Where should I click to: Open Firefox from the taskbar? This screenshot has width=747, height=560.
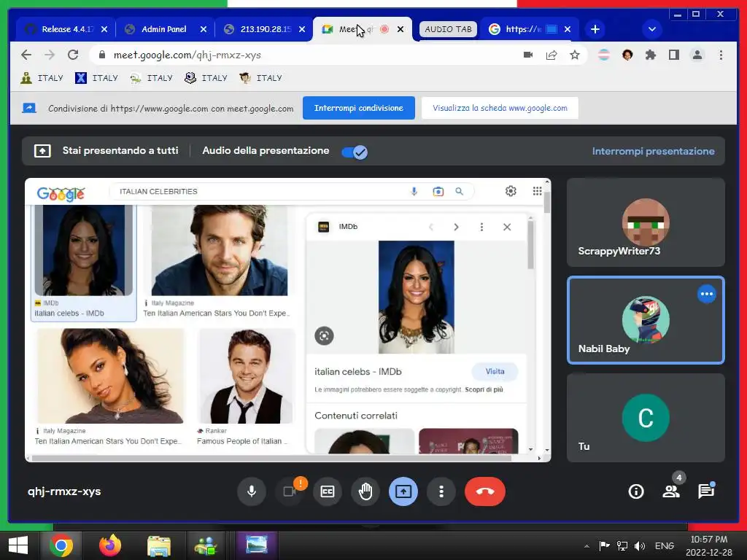110,545
